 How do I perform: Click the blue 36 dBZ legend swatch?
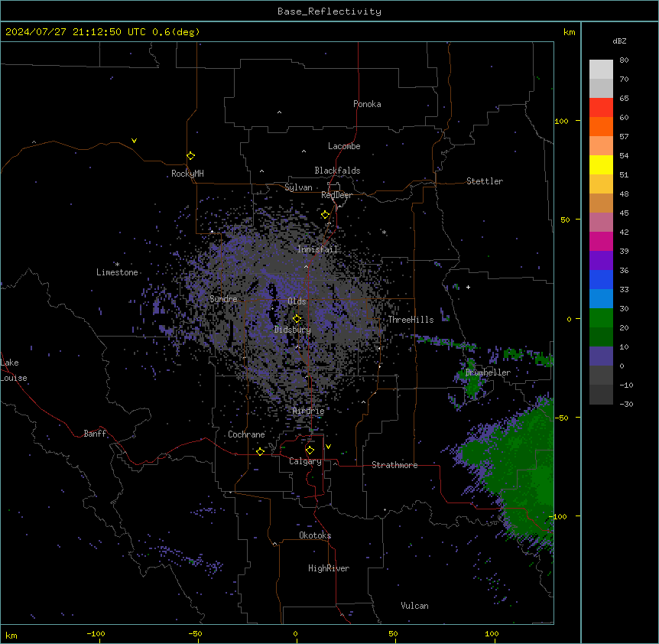601,279
